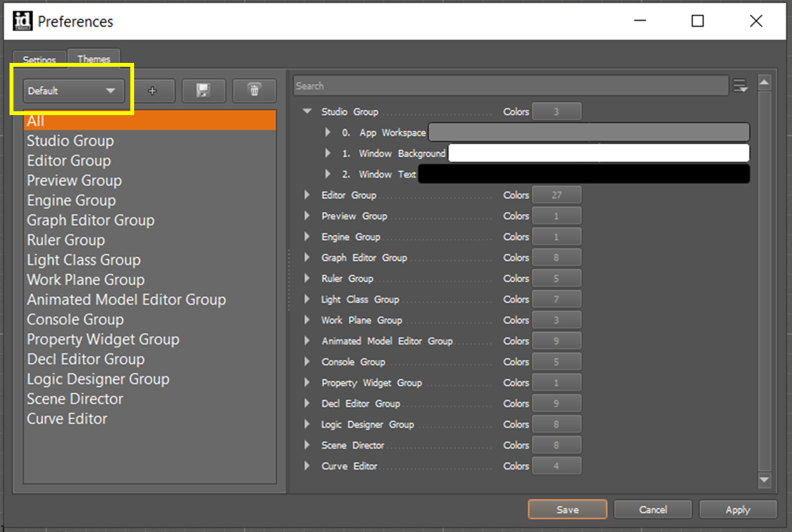Expand the Logic Designer Group tree node
The height and width of the screenshot is (532, 792).
pos(307,425)
